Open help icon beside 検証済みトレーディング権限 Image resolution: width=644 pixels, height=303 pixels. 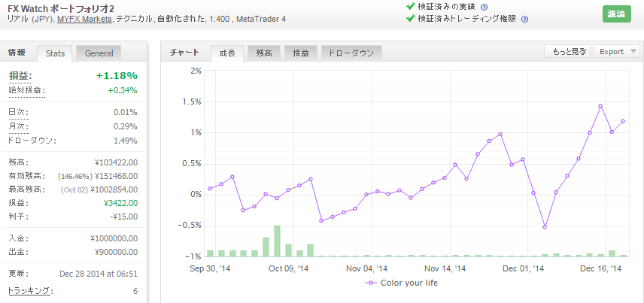point(524,19)
